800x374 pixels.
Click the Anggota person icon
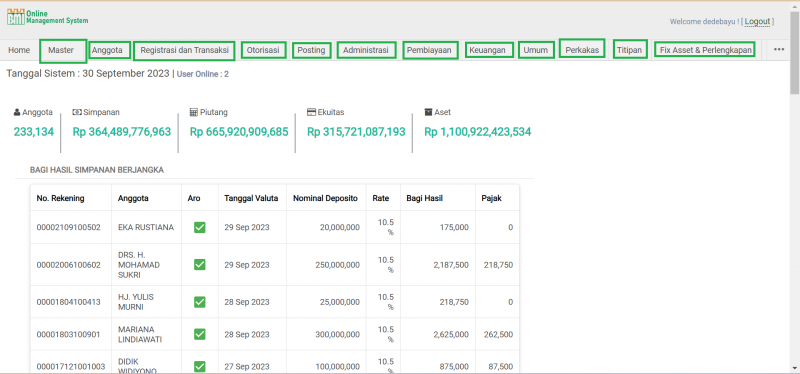pyautogui.click(x=17, y=112)
